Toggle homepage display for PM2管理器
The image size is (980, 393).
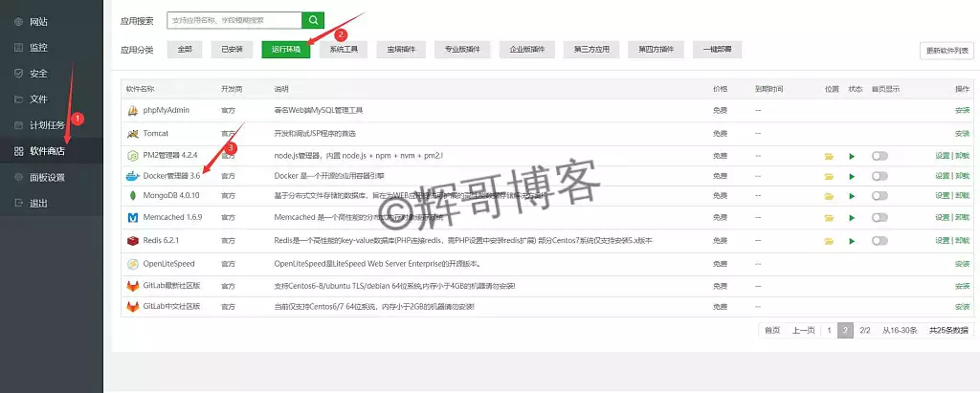point(880,156)
